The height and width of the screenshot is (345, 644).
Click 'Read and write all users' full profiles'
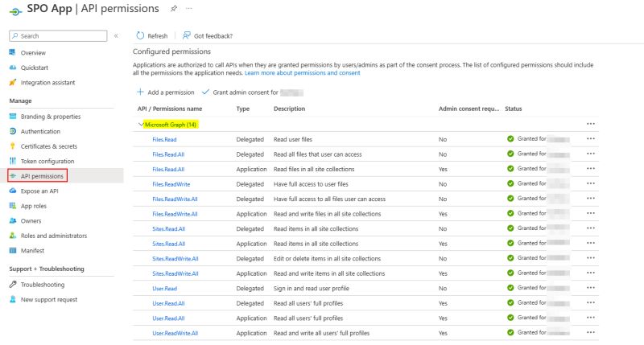321,333
